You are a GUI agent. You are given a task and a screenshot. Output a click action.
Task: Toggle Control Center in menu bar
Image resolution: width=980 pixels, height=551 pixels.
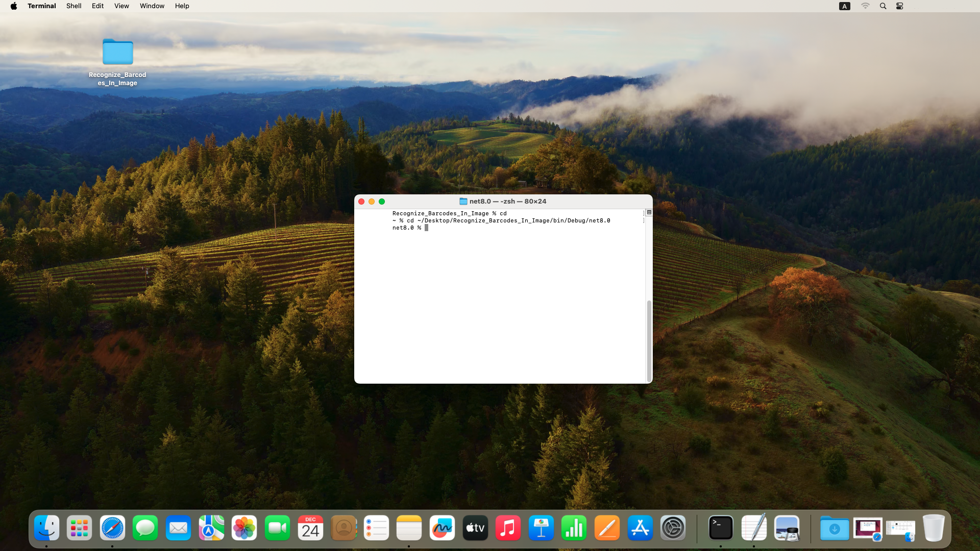(900, 6)
